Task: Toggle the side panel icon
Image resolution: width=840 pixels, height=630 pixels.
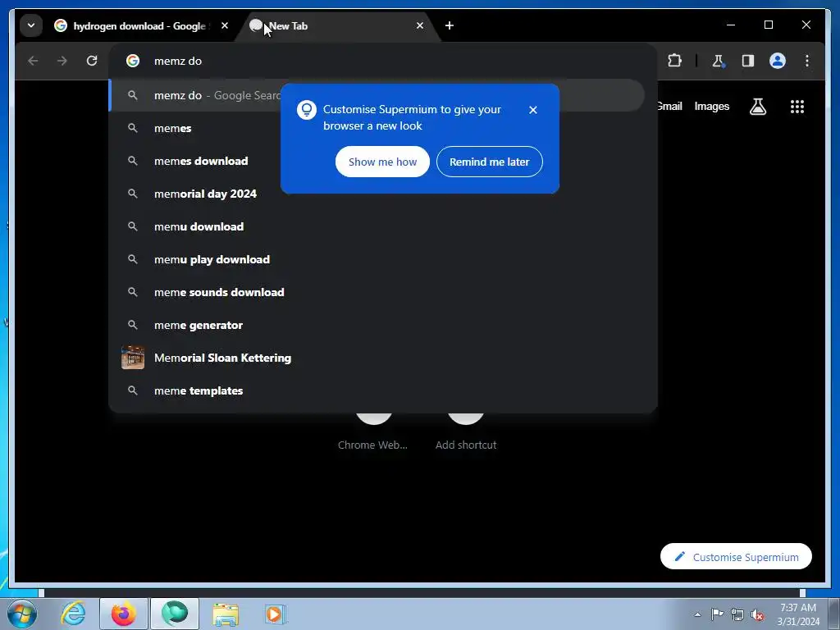Action: [x=748, y=61]
